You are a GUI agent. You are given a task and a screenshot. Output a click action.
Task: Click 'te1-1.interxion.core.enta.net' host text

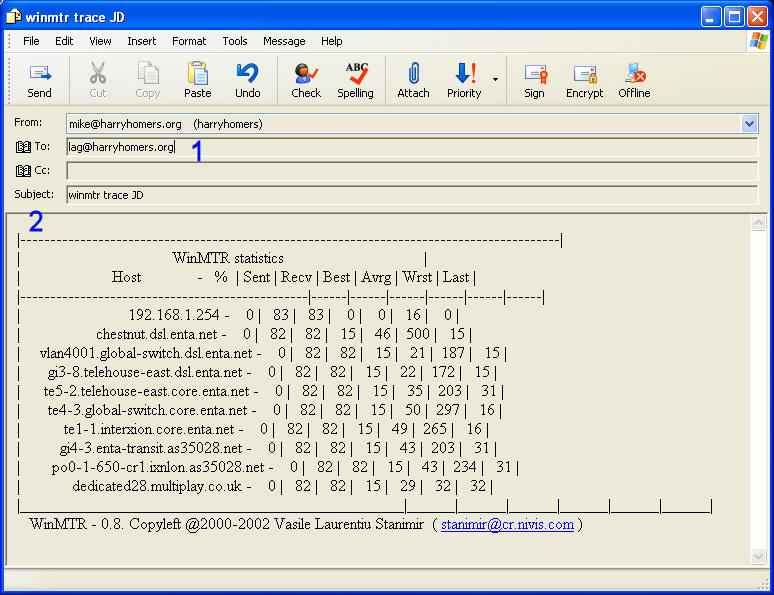tap(149, 429)
